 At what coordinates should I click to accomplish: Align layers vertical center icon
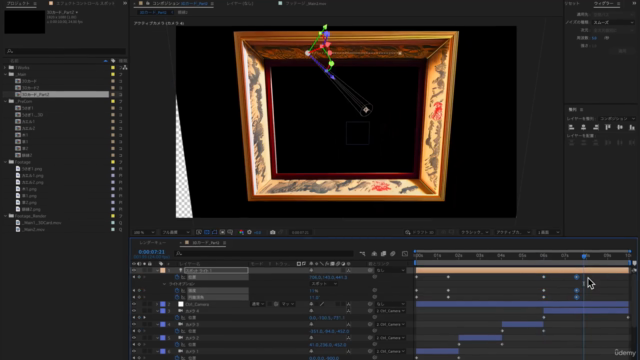620,127
